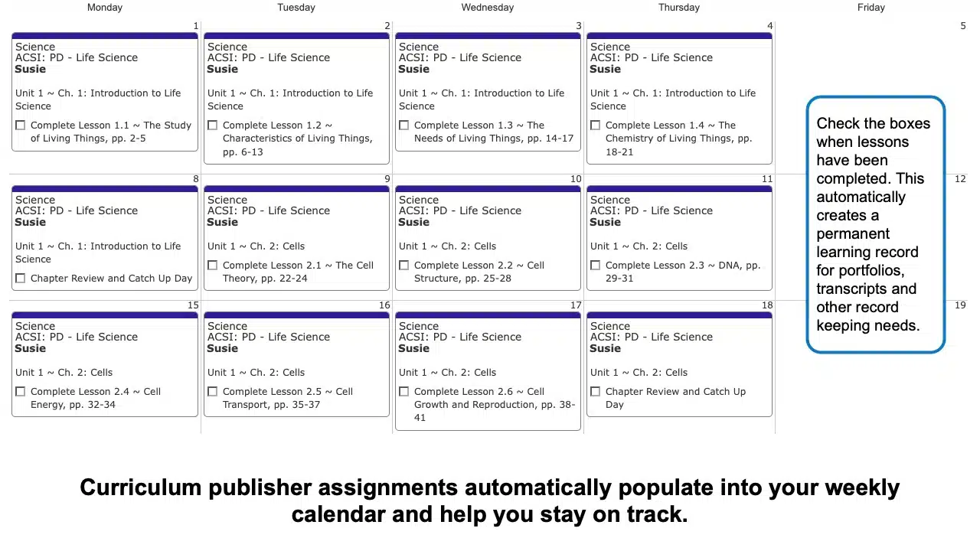Tick the Lesson 1.3 Needs of Living Things checkbox
The image size is (980, 551).
[x=404, y=126]
